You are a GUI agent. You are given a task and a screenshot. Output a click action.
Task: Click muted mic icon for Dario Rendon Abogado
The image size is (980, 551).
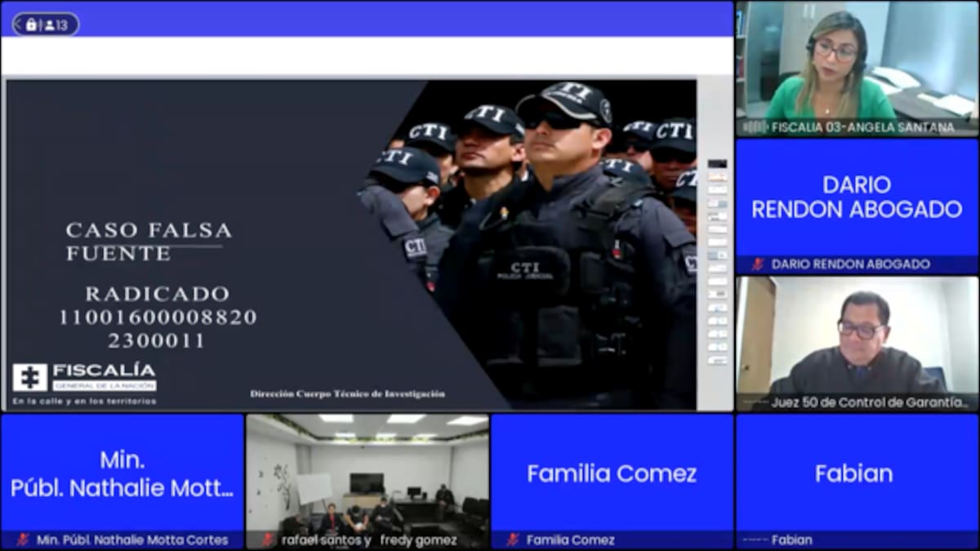pos(758,264)
